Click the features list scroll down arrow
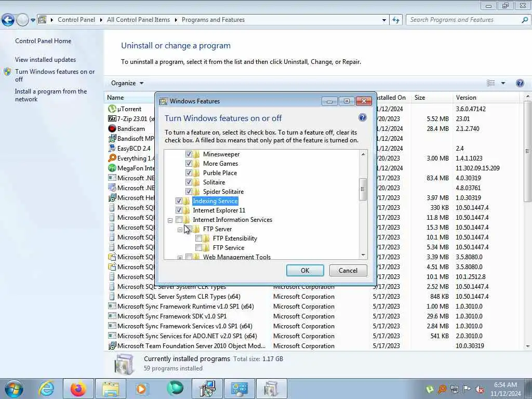This screenshot has width=532, height=399. point(363,255)
